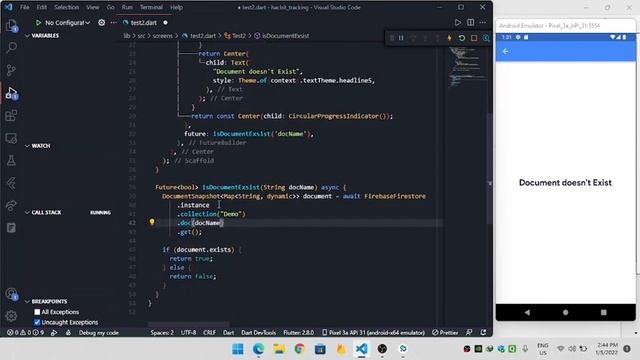Click the editor minimap
640x360 pixels.
(x=467, y=67)
